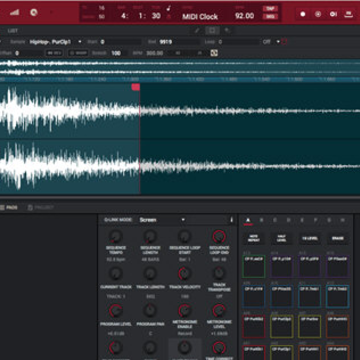
Task: Toggle the zero-snap button next to Offset
Action: 54,53
